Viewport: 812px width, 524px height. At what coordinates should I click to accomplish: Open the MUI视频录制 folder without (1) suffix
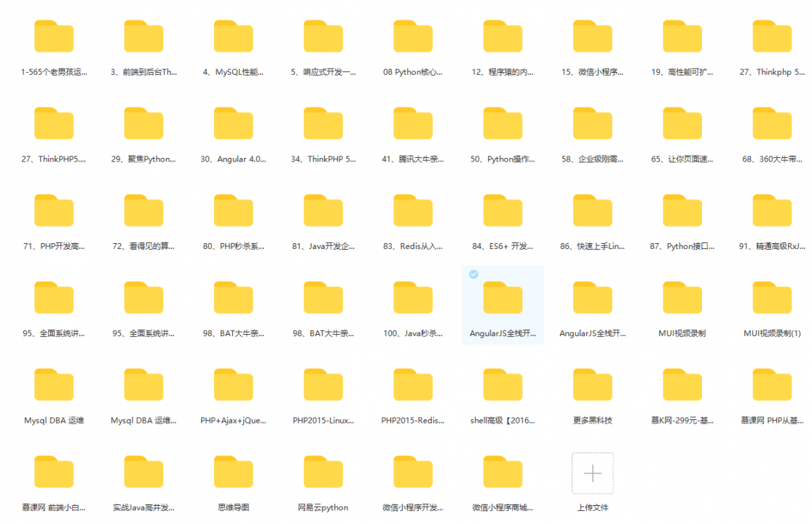tap(682, 298)
